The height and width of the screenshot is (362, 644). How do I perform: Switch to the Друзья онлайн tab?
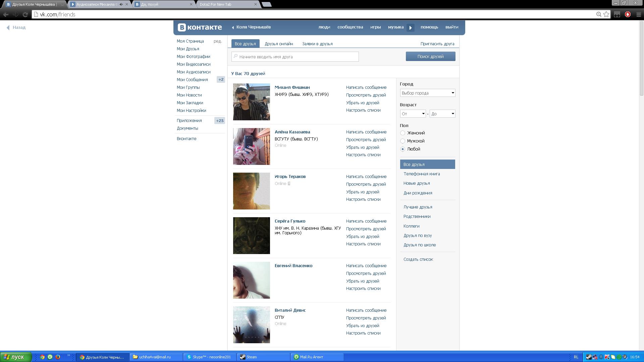(x=279, y=44)
